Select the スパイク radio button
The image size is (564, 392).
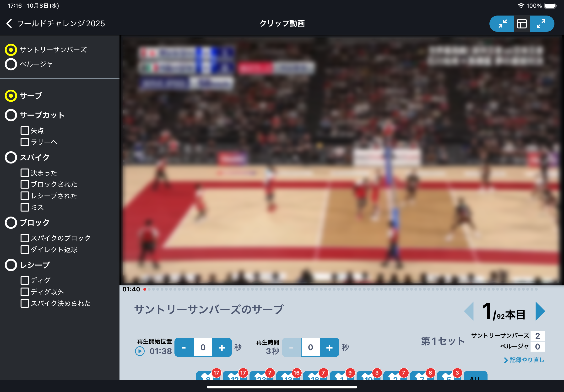[x=11, y=158]
